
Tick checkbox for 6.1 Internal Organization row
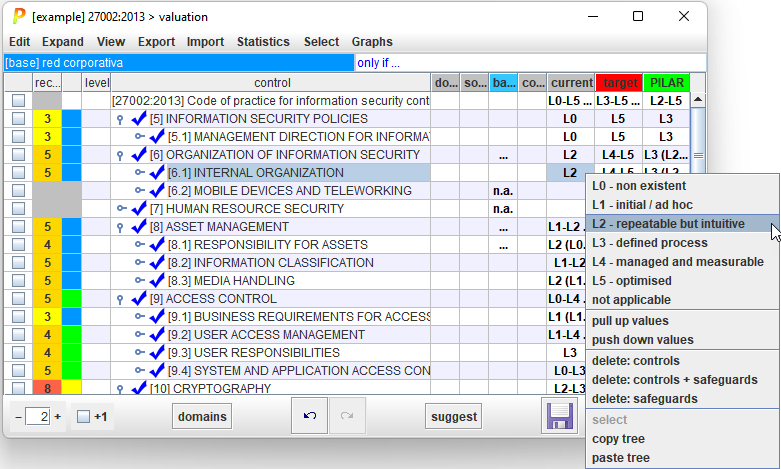tap(18, 172)
